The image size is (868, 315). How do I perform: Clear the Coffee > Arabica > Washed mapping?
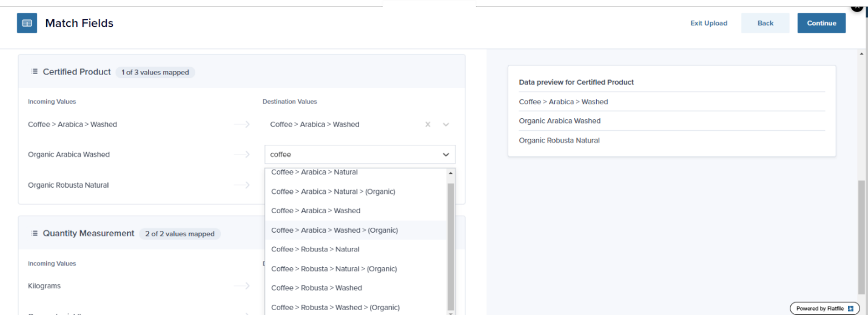pyautogui.click(x=428, y=124)
